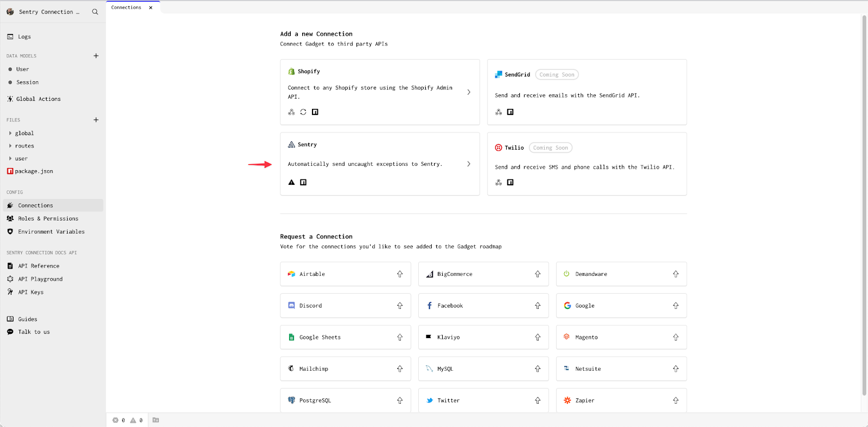Expand the global folder
Screen dimensions: 868x427
[10, 133]
